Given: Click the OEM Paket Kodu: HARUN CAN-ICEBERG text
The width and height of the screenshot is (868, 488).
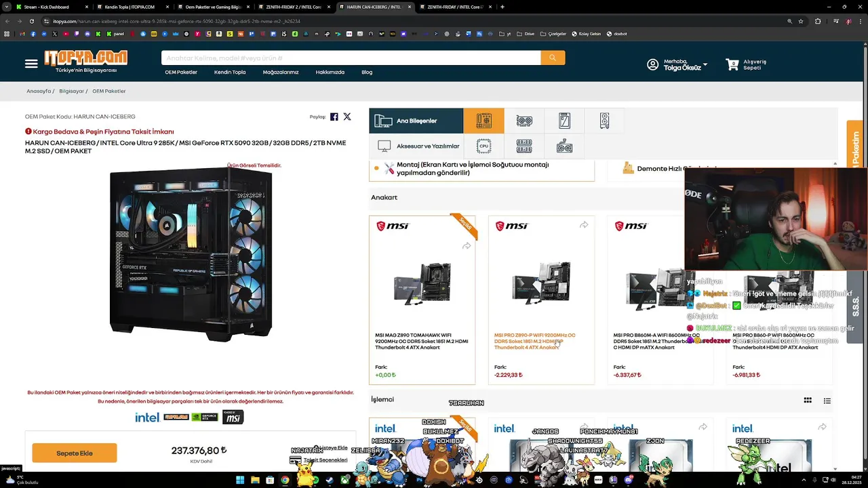Looking at the screenshot, I should tap(80, 117).
